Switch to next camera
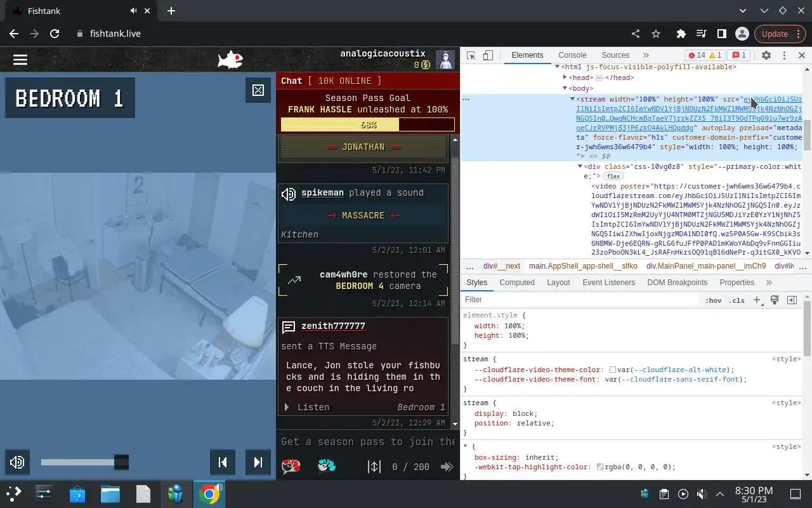812x508 pixels. tap(258, 462)
